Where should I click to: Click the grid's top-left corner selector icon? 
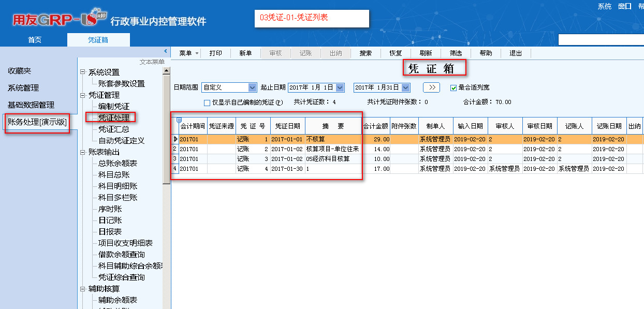pyautogui.click(x=179, y=120)
